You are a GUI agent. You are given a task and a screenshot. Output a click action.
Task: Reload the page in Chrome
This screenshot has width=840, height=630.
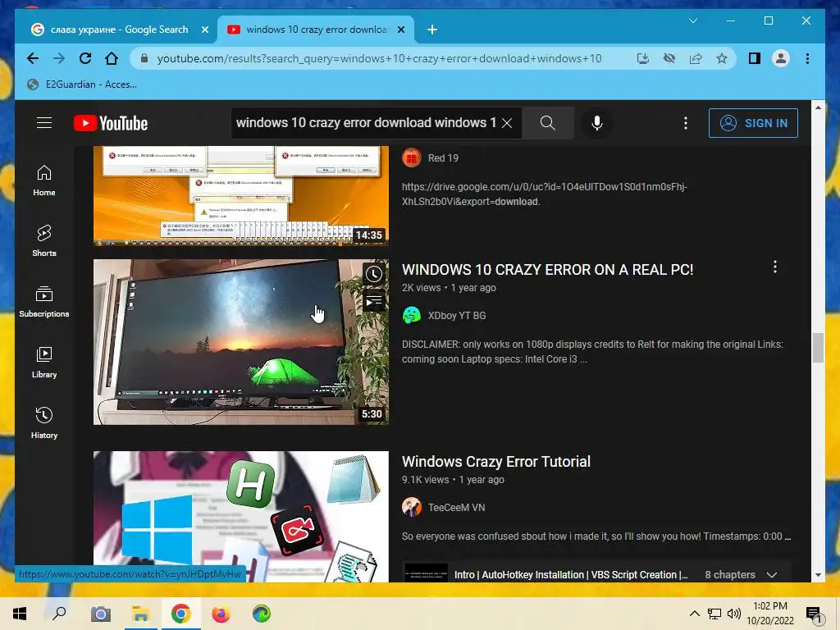(x=85, y=58)
